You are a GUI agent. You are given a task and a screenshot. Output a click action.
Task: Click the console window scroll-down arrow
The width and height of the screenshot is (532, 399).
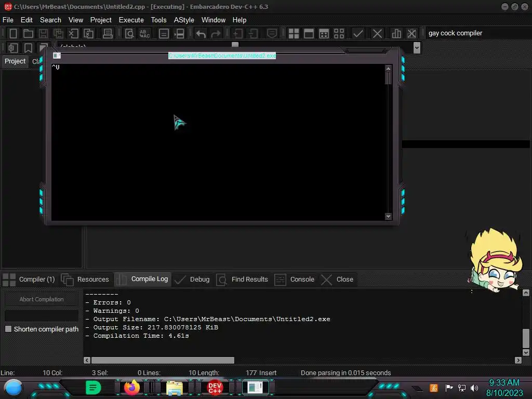(388, 216)
